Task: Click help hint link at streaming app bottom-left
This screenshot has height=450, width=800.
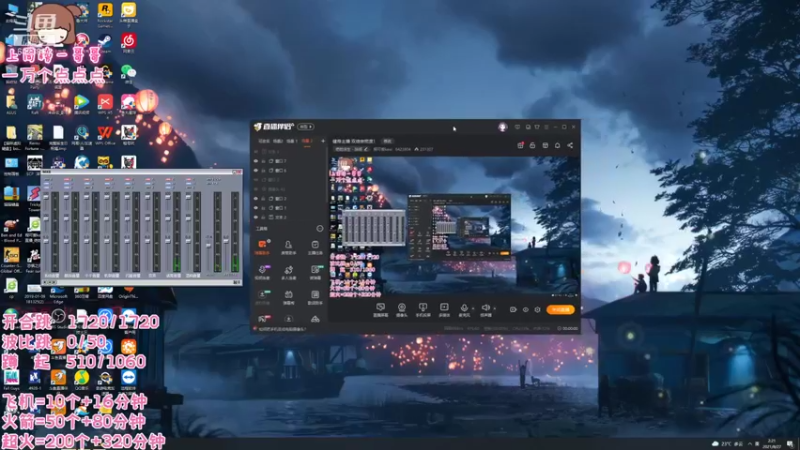Action: pos(282,329)
